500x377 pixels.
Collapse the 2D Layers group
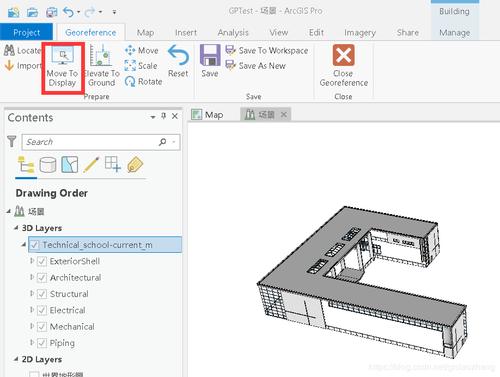[16, 359]
